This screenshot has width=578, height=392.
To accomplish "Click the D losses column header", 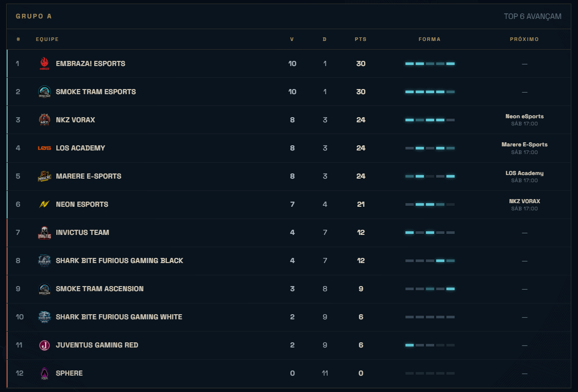I will [x=325, y=39].
